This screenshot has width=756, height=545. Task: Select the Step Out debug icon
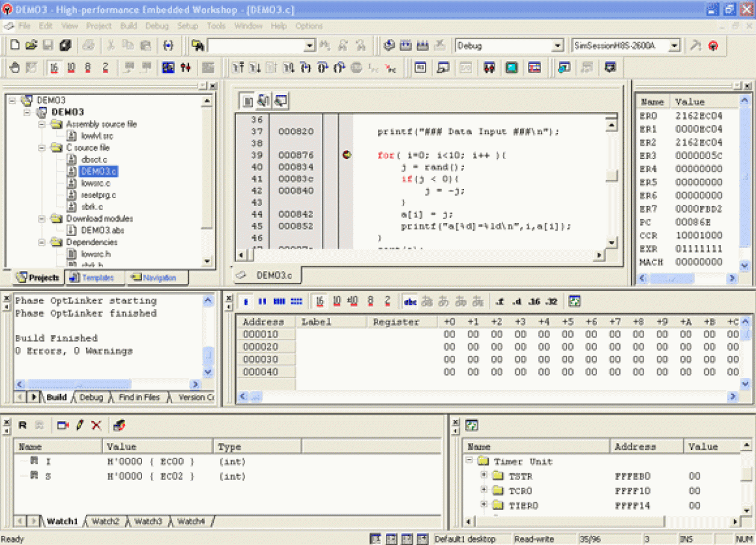click(339, 67)
